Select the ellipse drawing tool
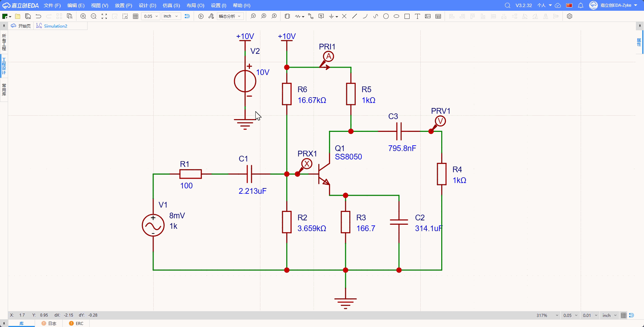The image size is (644, 327). (x=396, y=16)
